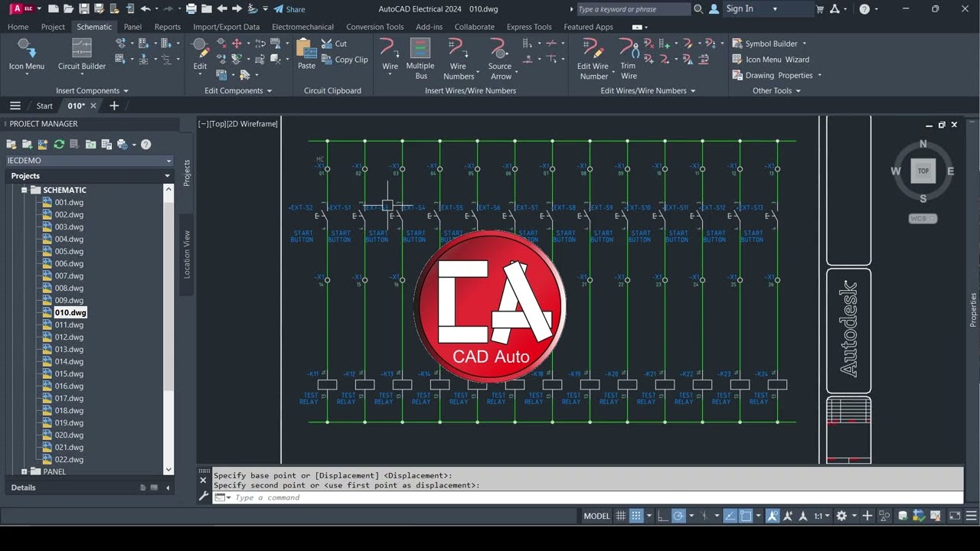Image resolution: width=980 pixels, height=551 pixels.
Task: Click the Copy Clip button
Action: coord(345,60)
